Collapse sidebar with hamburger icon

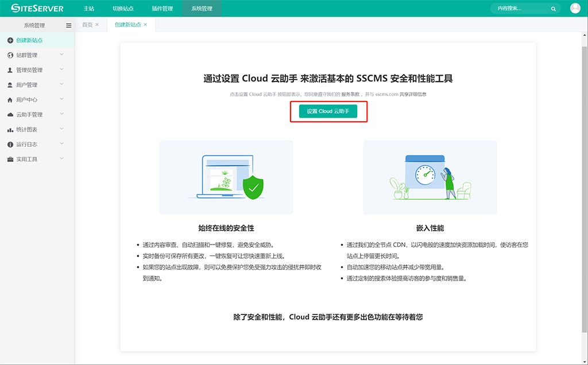69,25
